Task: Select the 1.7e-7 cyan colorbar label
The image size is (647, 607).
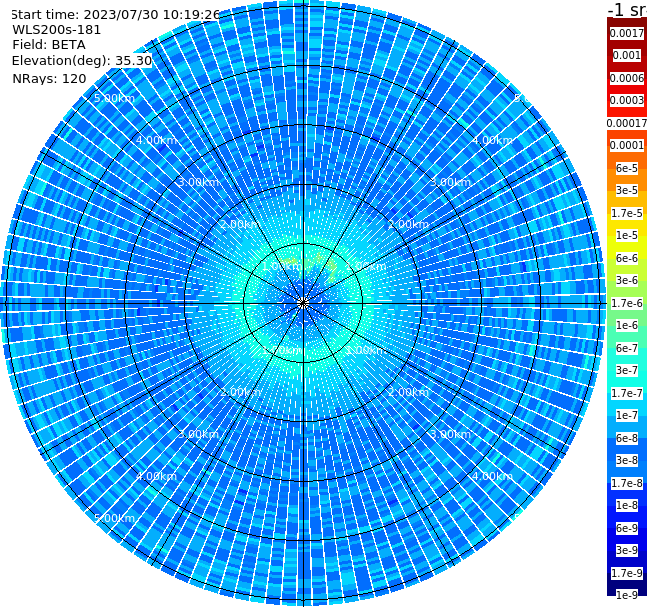Action: point(627,393)
